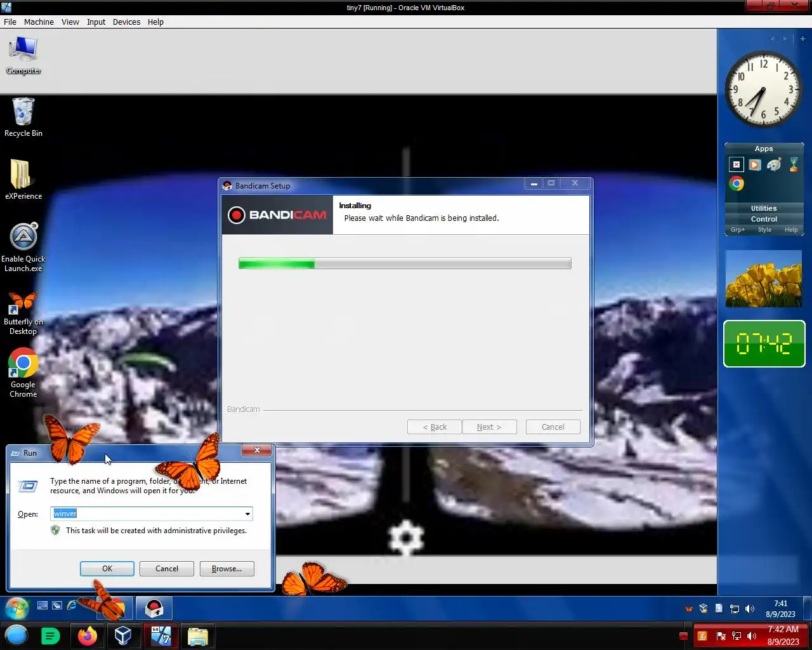The height and width of the screenshot is (650, 812).
Task: Select the Recycle Bin desktop icon
Action: tap(23, 117)
